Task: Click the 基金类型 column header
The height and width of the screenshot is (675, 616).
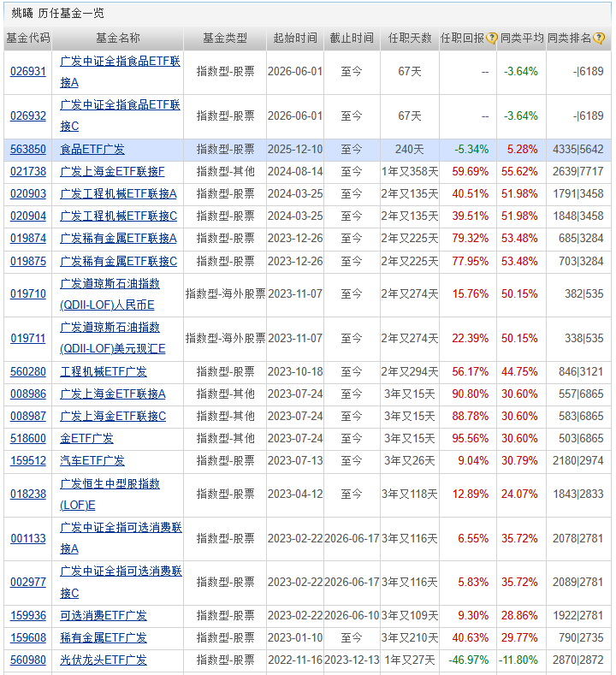Action: 225,38
